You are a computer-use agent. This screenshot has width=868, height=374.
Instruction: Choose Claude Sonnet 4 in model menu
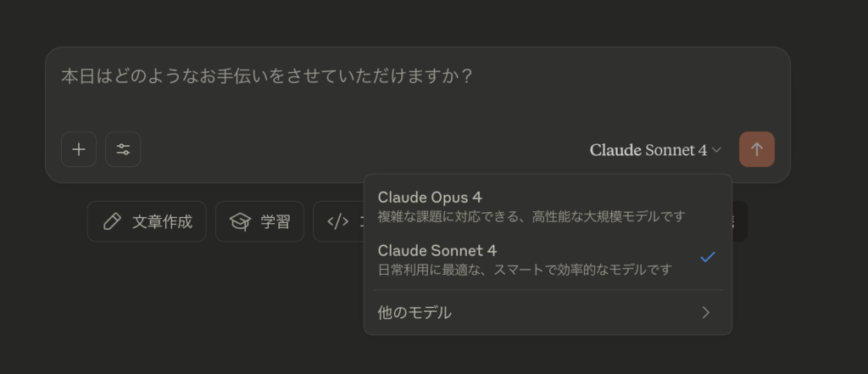pos(548,260)
